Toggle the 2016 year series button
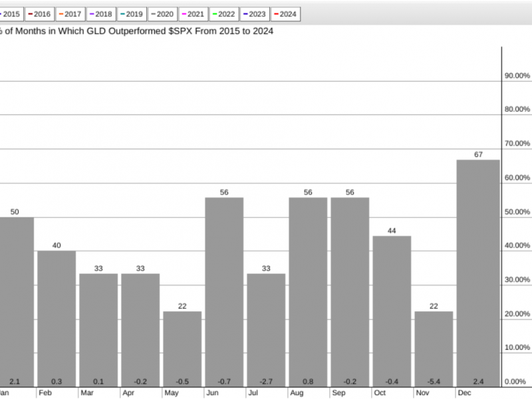 pyautogui.click(x=40, y=14)
